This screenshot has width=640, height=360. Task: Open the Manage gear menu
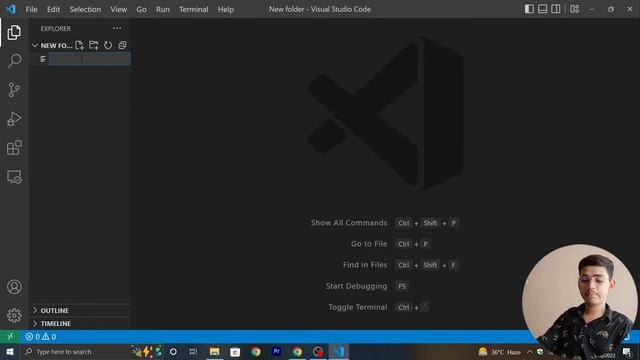pyautogui.click(x=14, y=316)
